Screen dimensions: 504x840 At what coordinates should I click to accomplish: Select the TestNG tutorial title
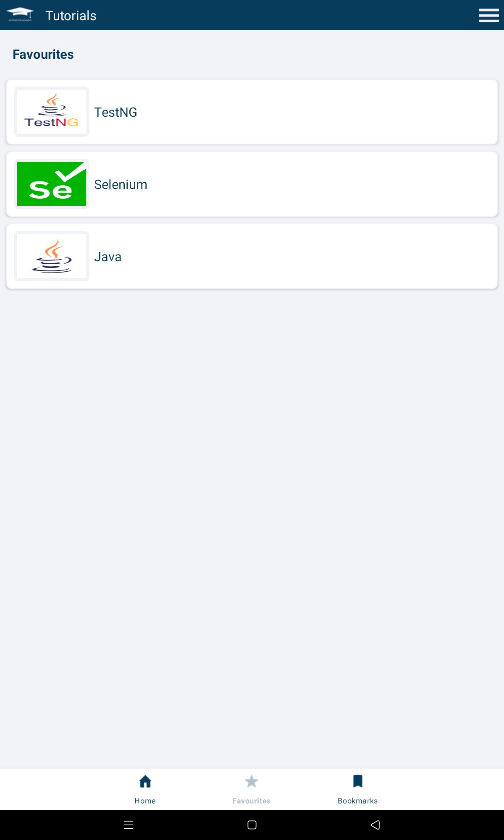(x=115, y=112)
